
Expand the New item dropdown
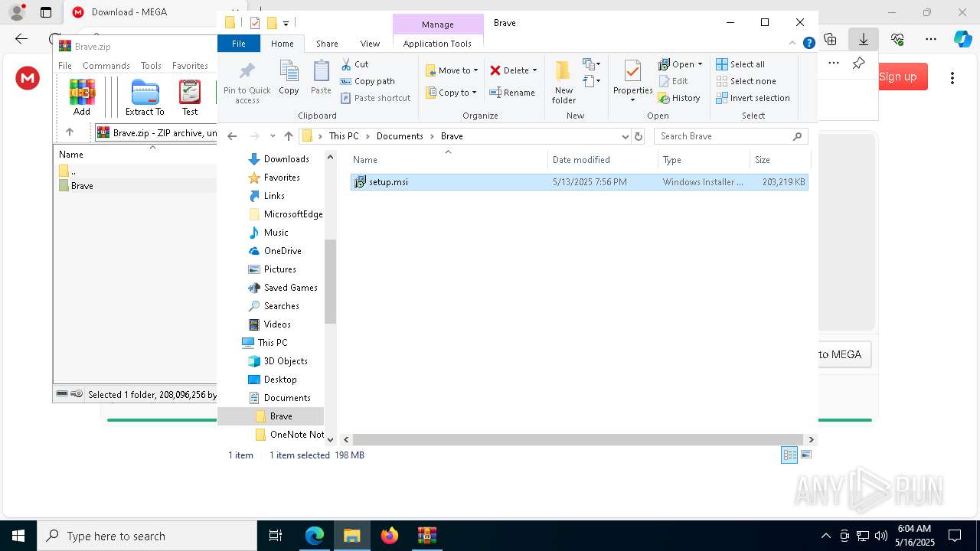[x=592, y=64]
